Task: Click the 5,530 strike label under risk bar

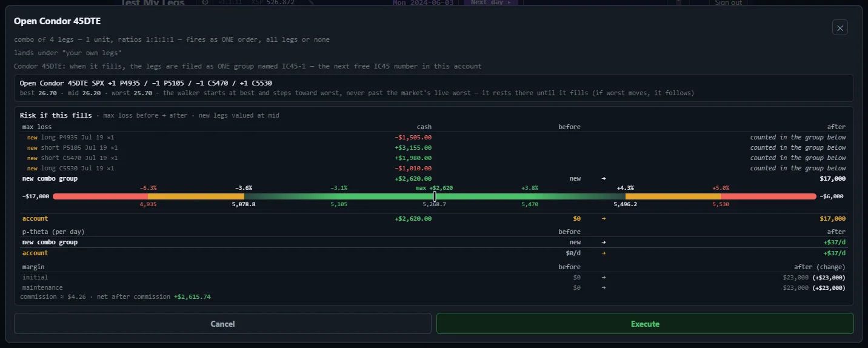Action: point(721,204)
